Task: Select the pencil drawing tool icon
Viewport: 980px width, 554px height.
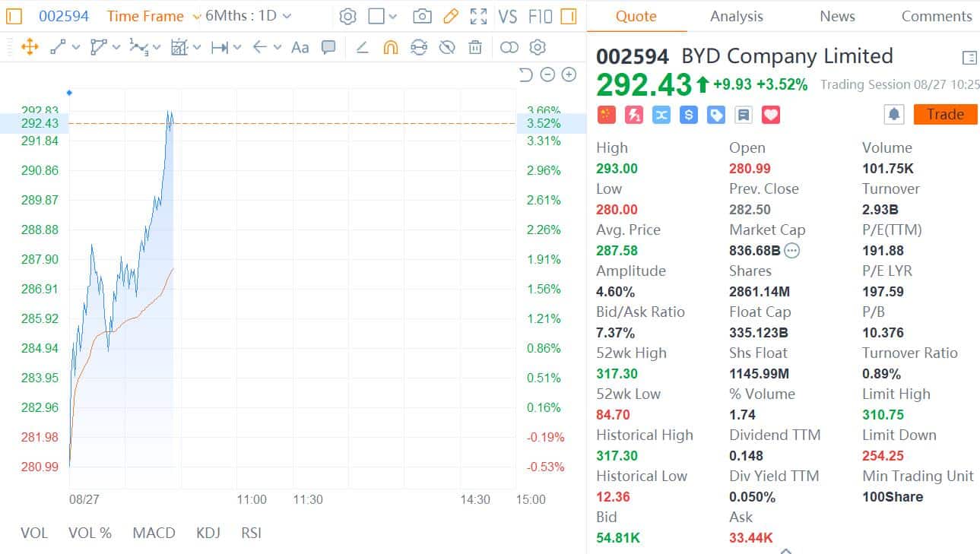Action: (x=450, y=16)
